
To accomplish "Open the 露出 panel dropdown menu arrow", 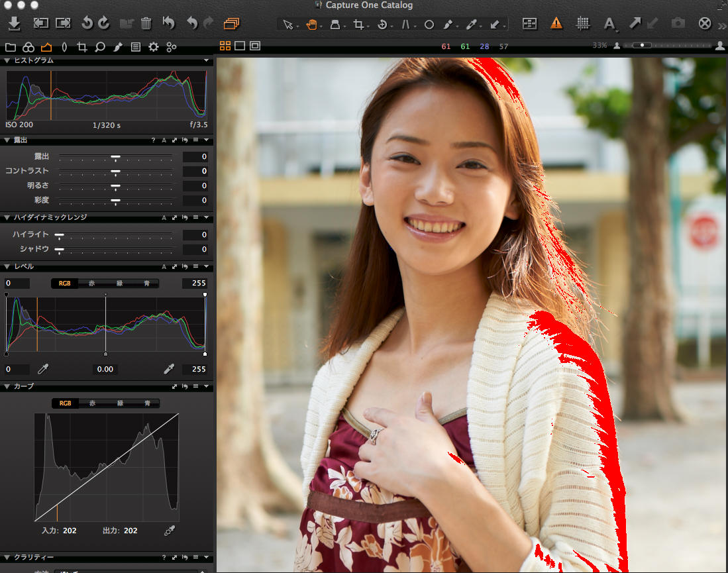I will (x=207, y=140).
